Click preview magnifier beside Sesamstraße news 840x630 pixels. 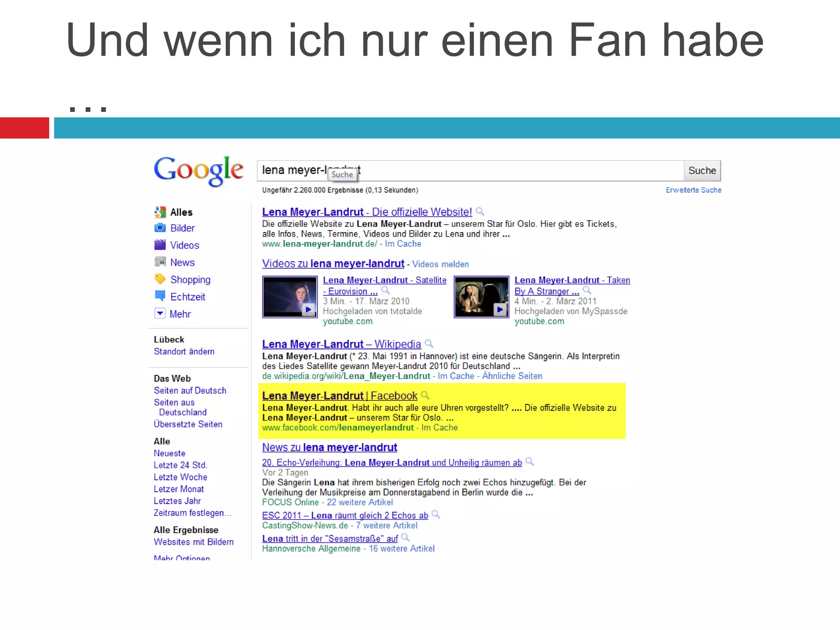[405, 537]
